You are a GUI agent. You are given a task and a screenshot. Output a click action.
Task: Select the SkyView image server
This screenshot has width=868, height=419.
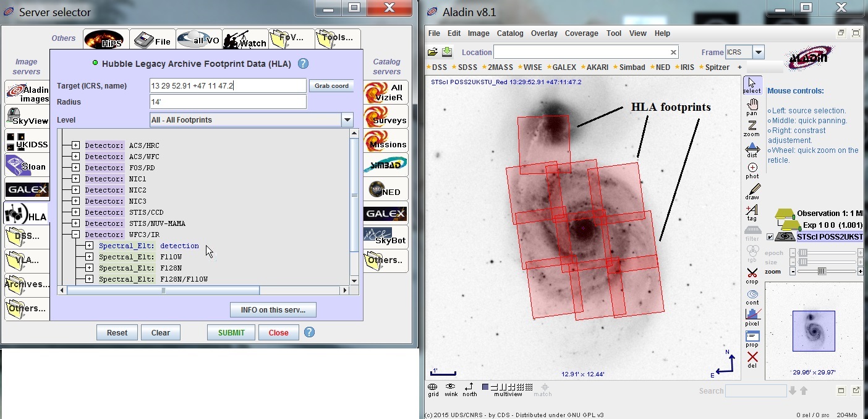pos(27,116)
